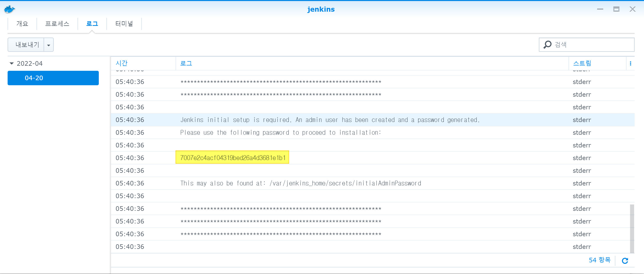Screen dimensions: 644x274
Task: Close the jenkins window
Action: [x=632, y=9]
